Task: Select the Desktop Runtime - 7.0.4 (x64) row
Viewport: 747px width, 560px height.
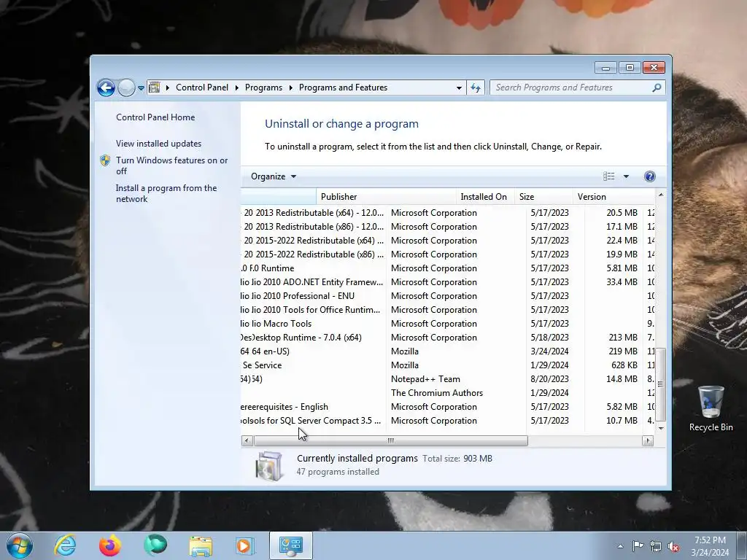Action: pyautogui.click(x=448, y=337)
